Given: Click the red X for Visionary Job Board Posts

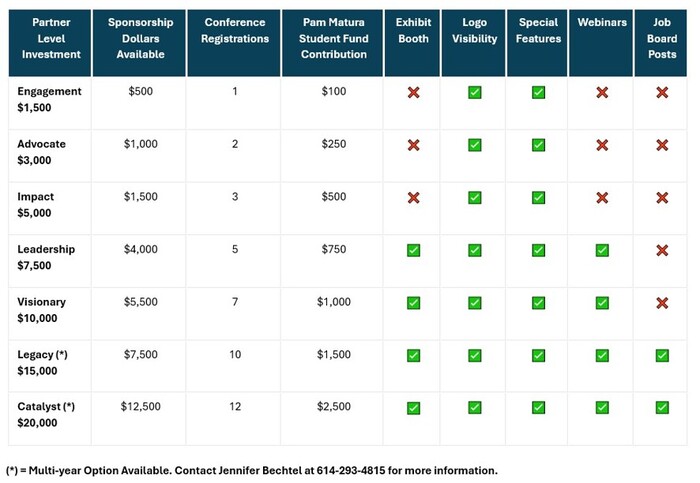Looking at the screenshot, I should (x=662, y=302).
